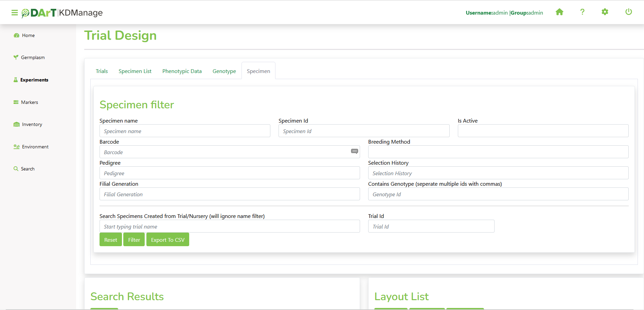Image resolution: width=644 pixels, height=310 pixels.
Task: Click the power logout icon
Action: (x=628, y=12)
